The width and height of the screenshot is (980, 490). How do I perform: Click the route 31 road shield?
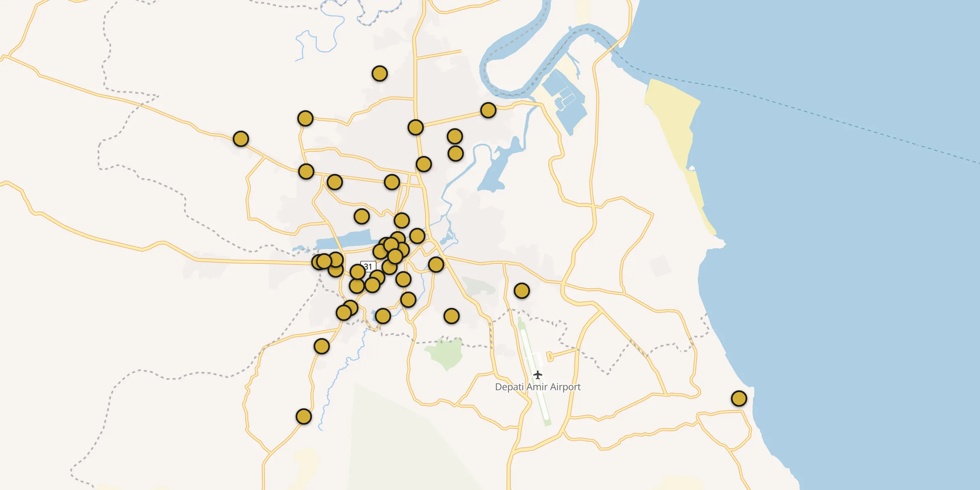tap(368, 267)
